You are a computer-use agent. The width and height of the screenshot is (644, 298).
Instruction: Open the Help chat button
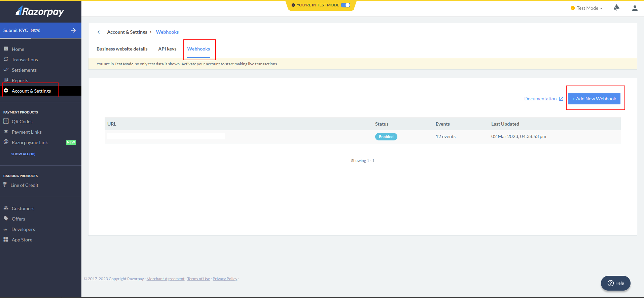point(615,283)
